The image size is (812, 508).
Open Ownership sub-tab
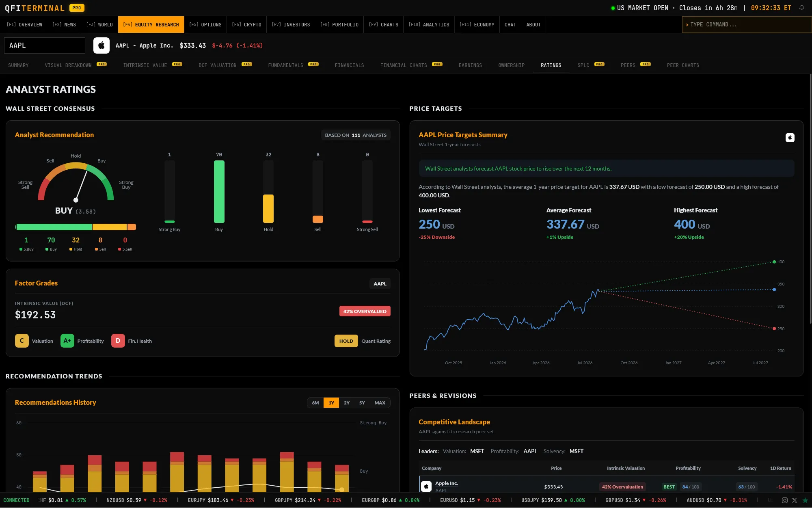pyautogui.click(x=511, y=65)
